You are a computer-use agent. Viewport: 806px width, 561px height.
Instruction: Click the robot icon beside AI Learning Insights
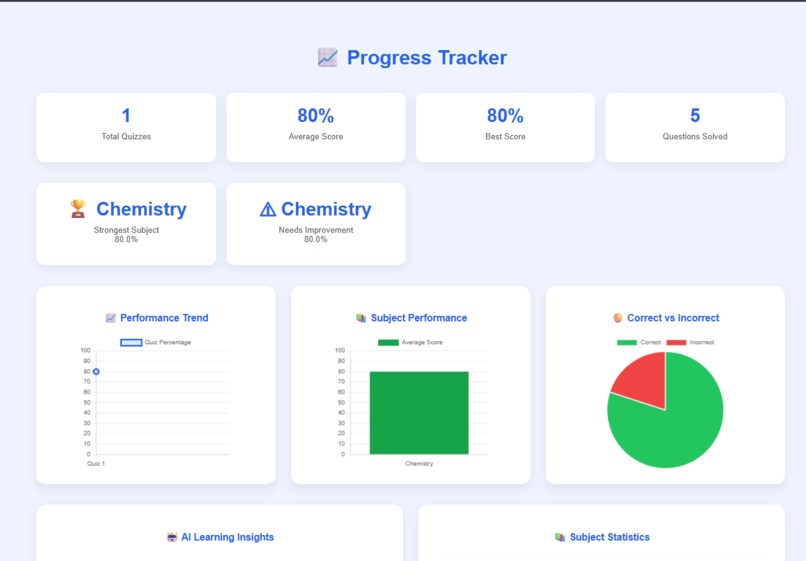click(172, 537)
